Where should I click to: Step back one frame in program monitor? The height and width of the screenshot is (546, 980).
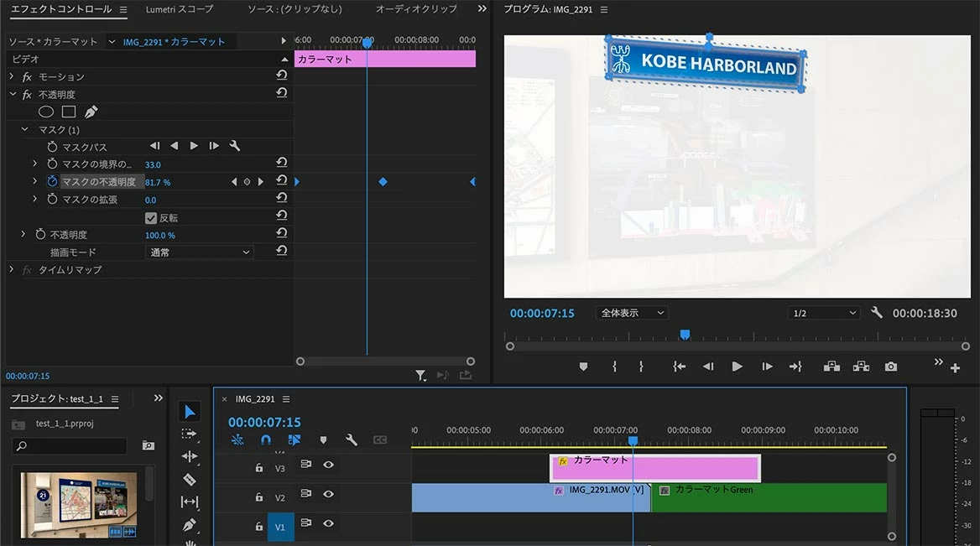tap(707, 367)
